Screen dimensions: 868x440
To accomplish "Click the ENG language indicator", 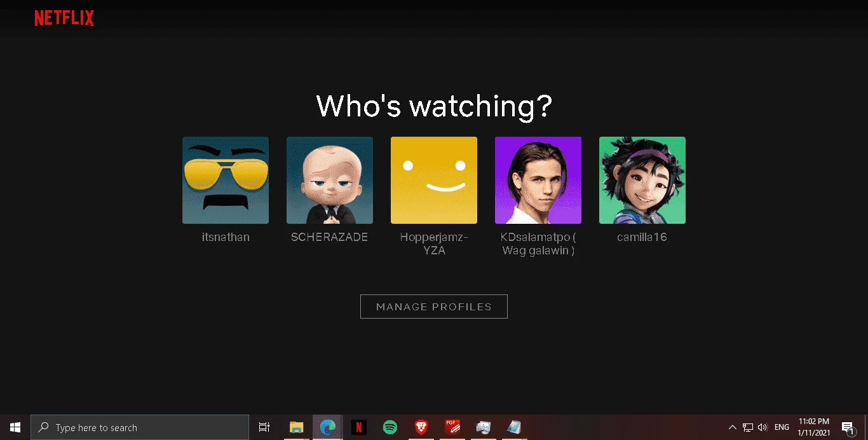I will (x=782, y=427).
